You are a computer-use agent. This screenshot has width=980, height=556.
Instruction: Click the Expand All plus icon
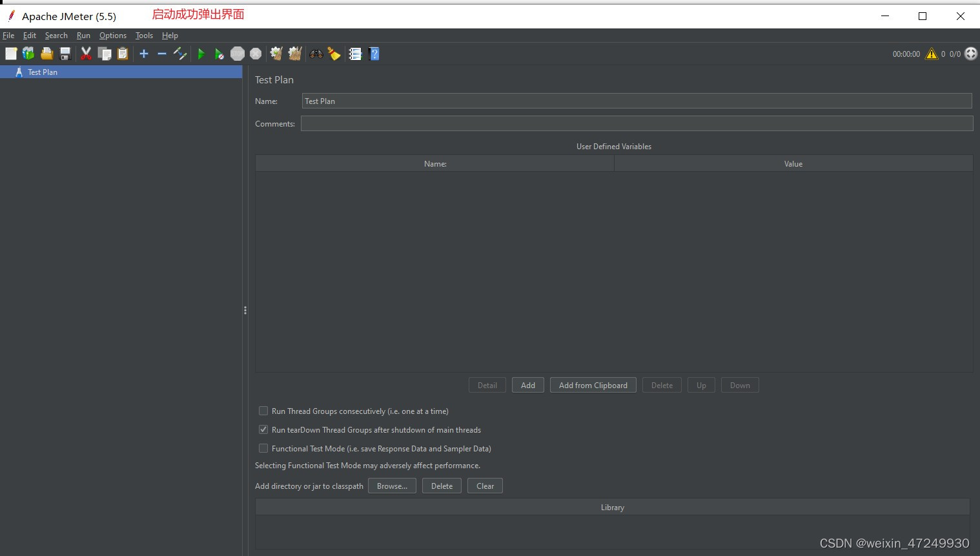[144, 54]
